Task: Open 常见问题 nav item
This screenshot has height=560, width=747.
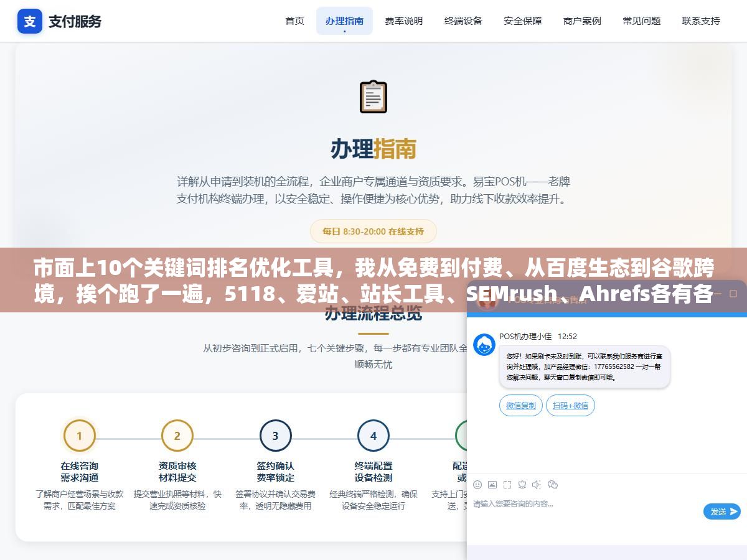Action: click(642, 21)
